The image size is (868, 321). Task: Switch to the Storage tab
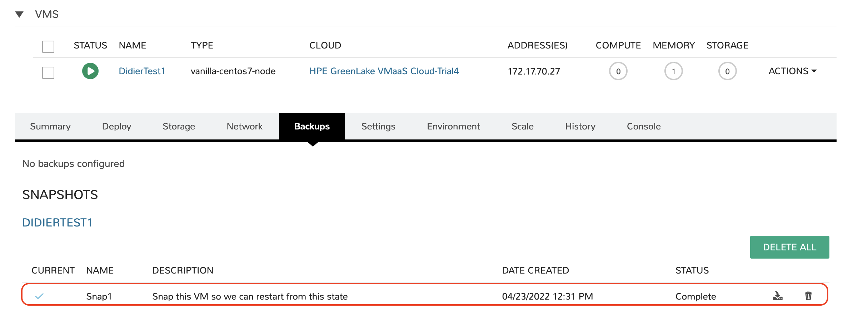[x=179, y=126]
